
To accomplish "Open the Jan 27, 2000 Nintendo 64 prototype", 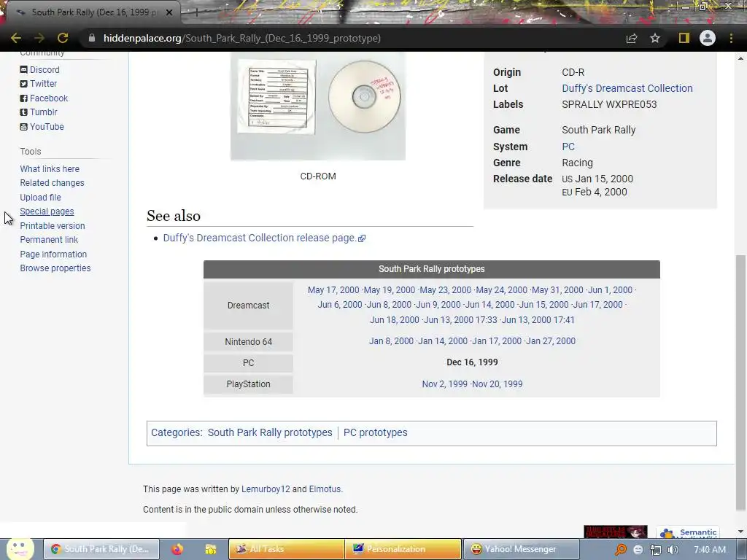I will (x=551, y=341).
